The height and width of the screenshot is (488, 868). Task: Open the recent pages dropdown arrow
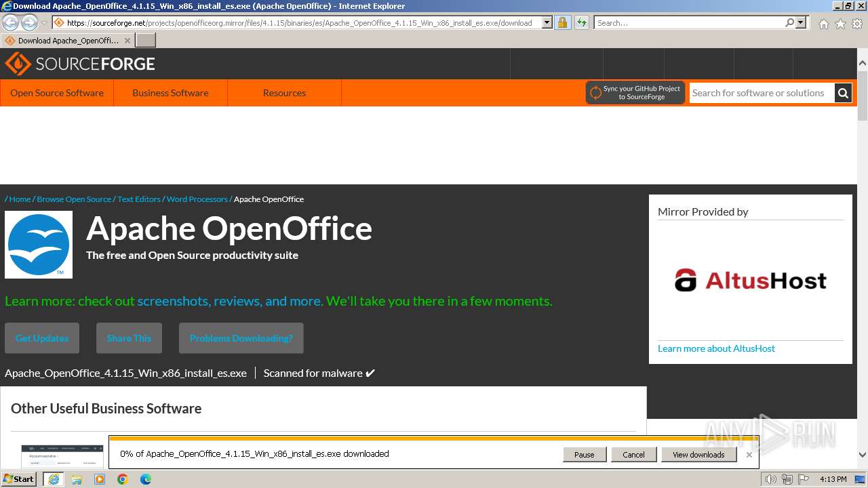44,22
